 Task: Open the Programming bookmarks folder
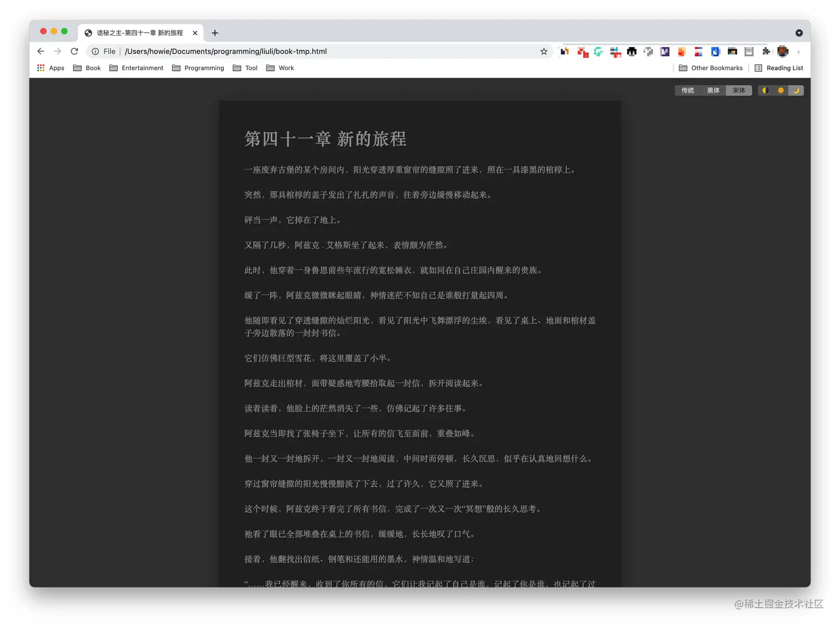pyautogui.click(x=198, y=68)
